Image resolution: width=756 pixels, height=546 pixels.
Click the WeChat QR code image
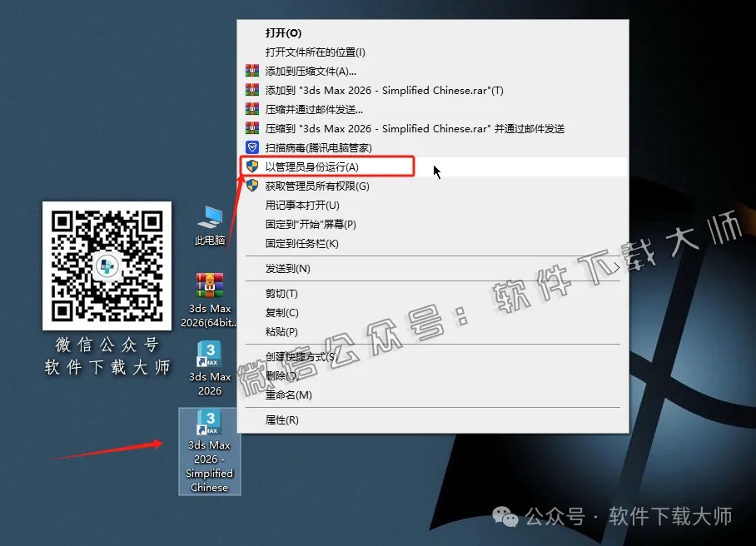point(106,265)
